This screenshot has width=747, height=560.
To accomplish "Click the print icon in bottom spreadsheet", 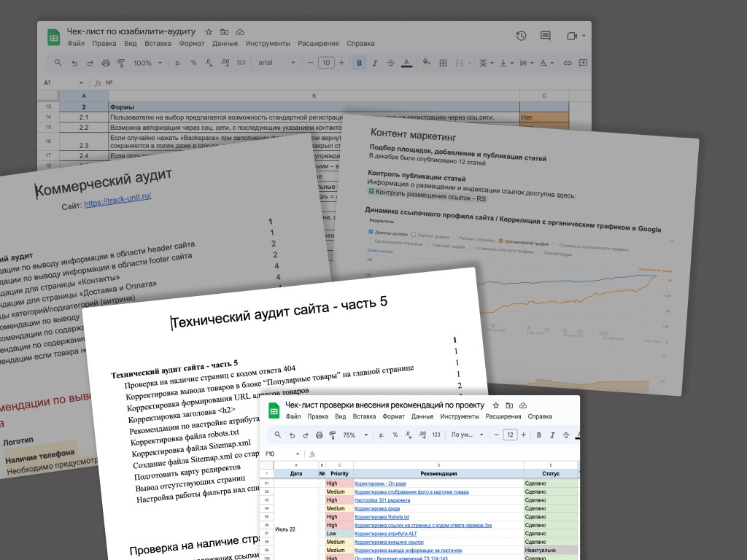I will pos(319,435).
